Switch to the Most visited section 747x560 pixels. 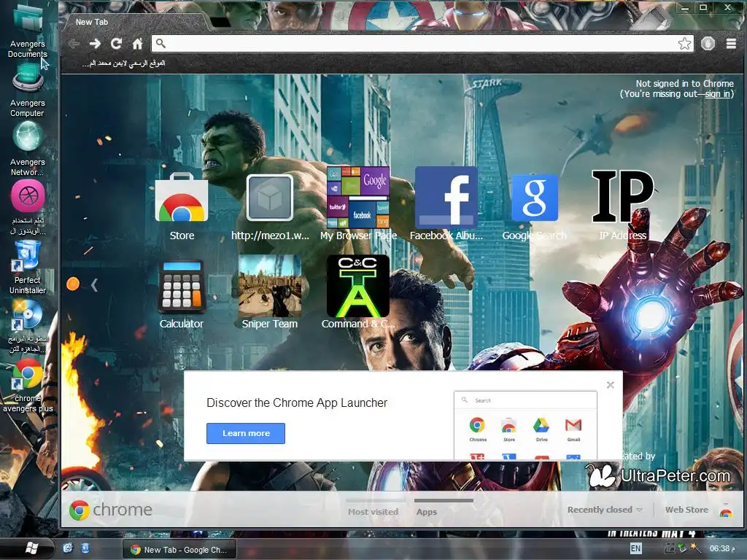[373, 512]
